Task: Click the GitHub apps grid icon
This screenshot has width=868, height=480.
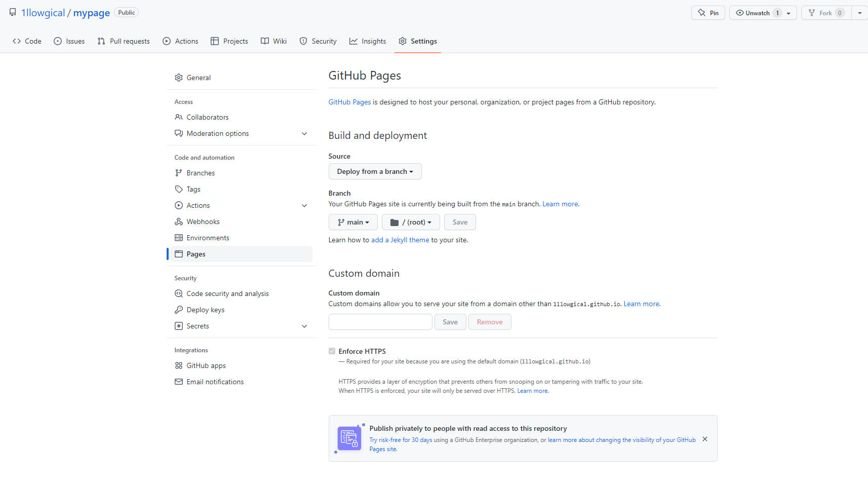Action: (x=179, y=365)
